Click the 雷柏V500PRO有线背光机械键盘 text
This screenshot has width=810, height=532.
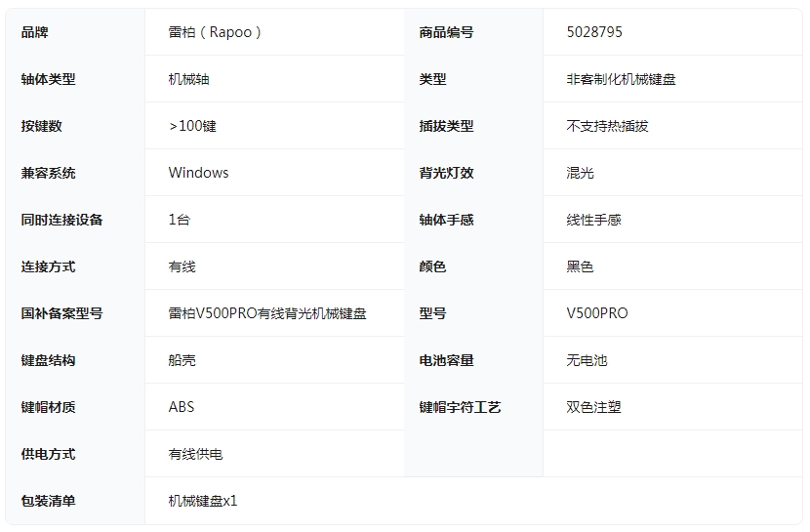(267, 313)
